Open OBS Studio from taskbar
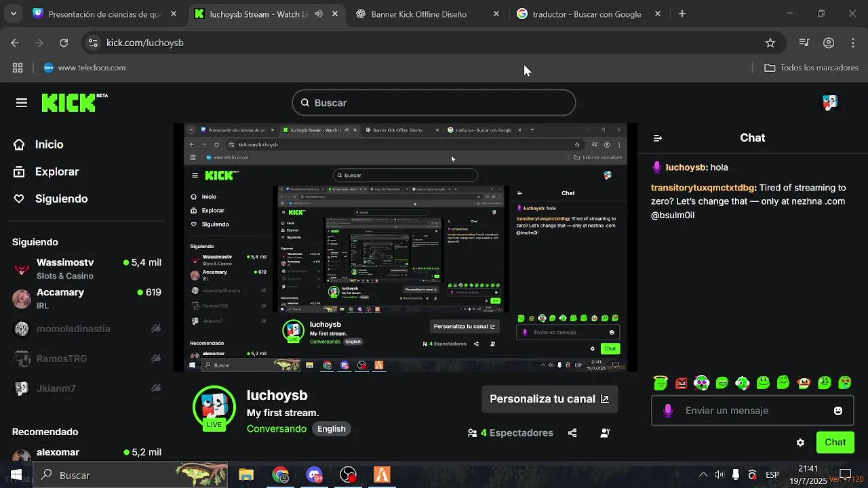Screen dimensions: 868x488 pyautogui.click(x=348, y=475)
